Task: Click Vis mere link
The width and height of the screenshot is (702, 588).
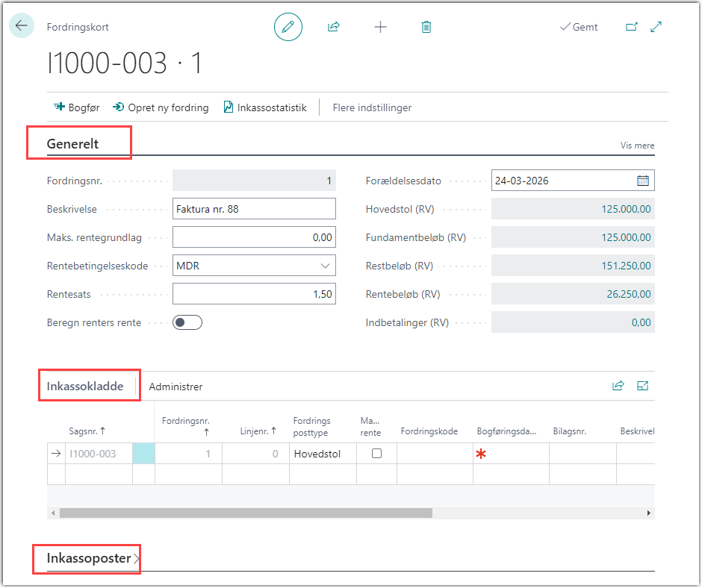Action: 637,146
